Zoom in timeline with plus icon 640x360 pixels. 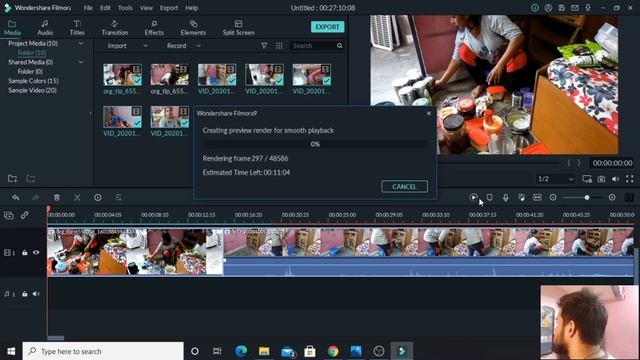coord(612,198)
